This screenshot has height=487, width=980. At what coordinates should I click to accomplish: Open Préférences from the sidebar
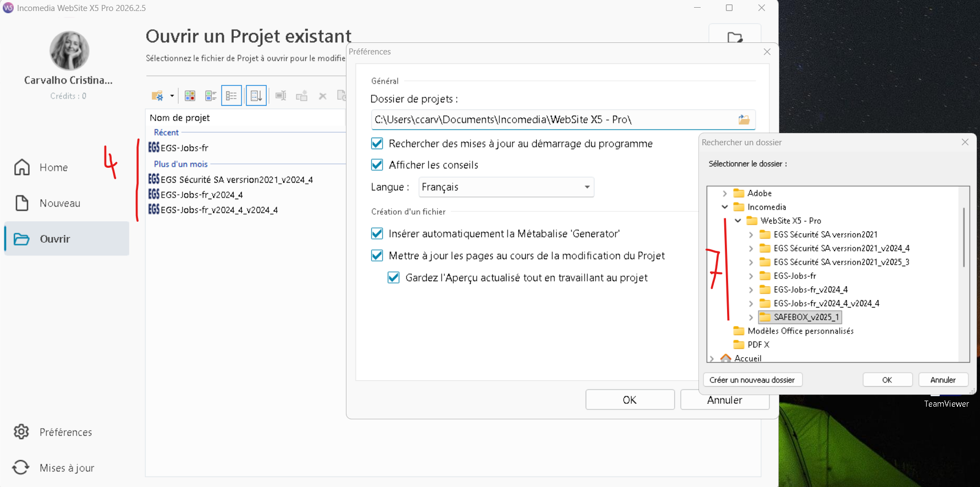[67, 432]
